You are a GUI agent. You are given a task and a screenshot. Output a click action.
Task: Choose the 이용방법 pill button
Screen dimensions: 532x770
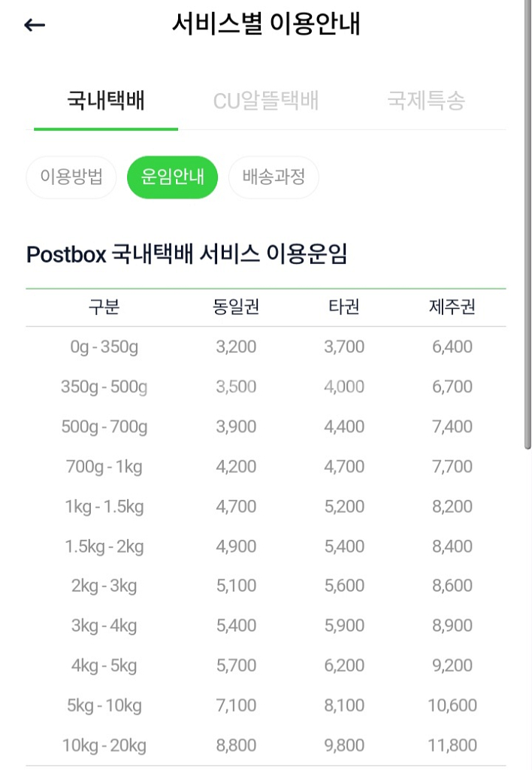71,177
